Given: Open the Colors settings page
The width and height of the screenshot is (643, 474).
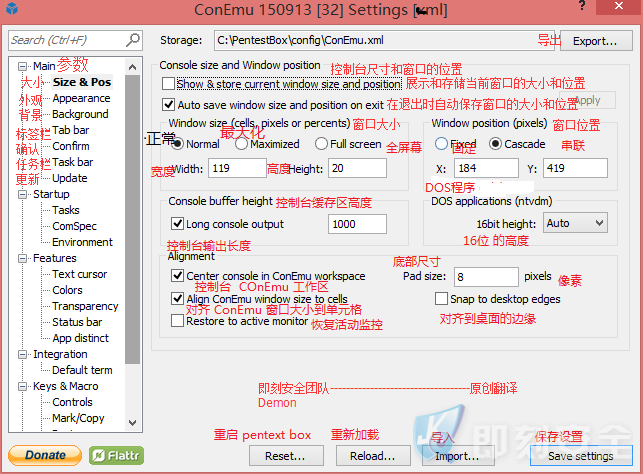Looking at the screenshot, I should coord(67,290).
